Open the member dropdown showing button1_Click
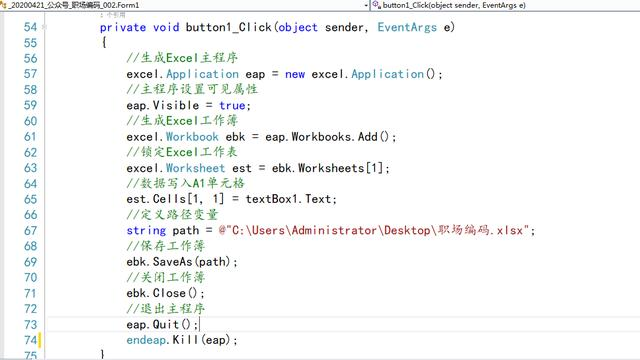This screenshot has width=640, height=360. [x=505, y=5]
